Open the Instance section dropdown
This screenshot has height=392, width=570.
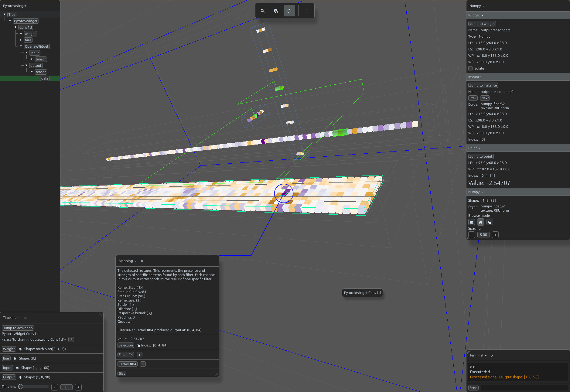pos(476,77)
